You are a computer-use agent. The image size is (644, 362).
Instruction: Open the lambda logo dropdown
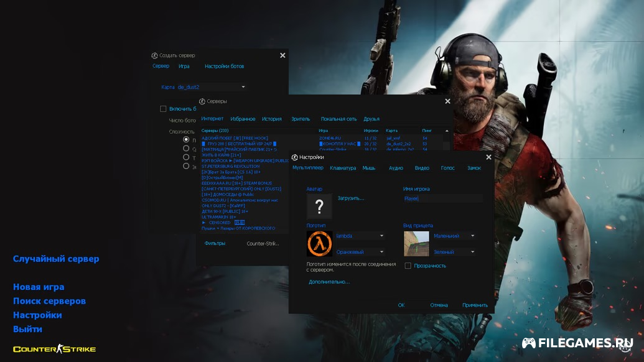[x=360, y=236]
